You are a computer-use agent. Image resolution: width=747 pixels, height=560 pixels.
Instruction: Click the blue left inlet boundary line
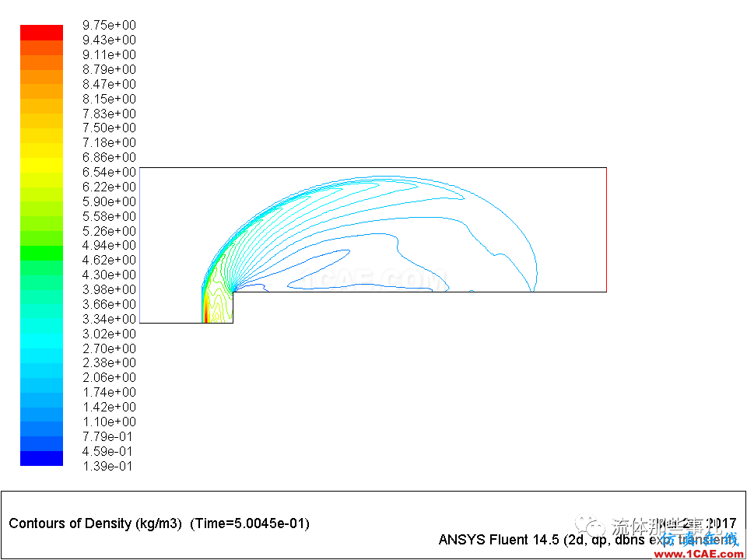pos(140,245)
